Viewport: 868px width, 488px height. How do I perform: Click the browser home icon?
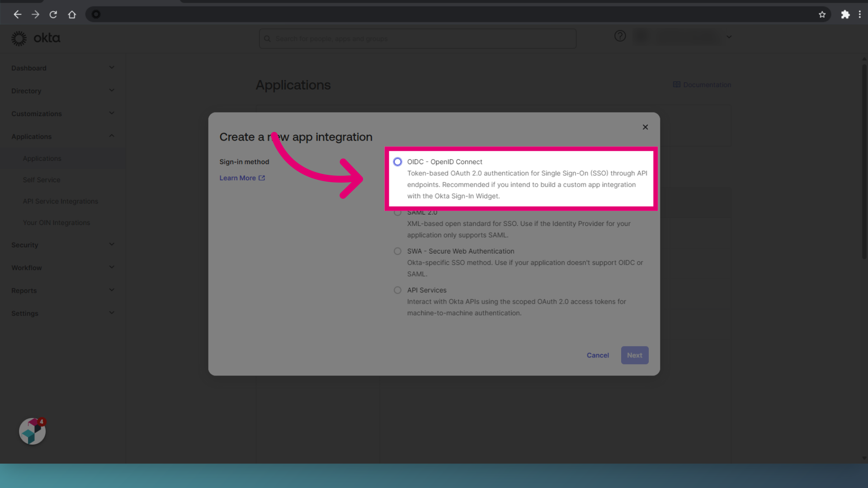tap(72, 14)
